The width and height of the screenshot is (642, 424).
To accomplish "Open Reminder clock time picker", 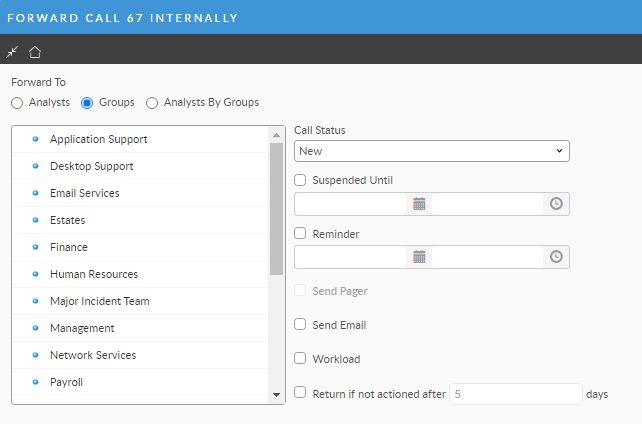I will pyautogui.click(x=557, y=257).
